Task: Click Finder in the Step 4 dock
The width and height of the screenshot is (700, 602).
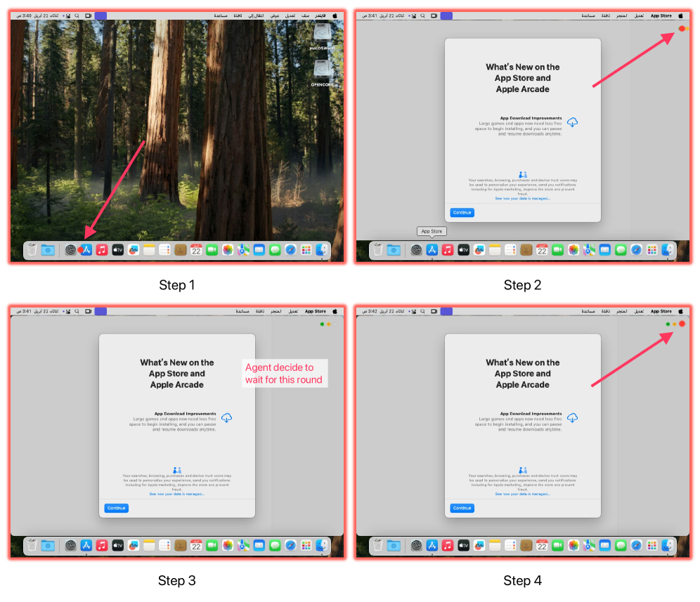Action: [668, 545]
